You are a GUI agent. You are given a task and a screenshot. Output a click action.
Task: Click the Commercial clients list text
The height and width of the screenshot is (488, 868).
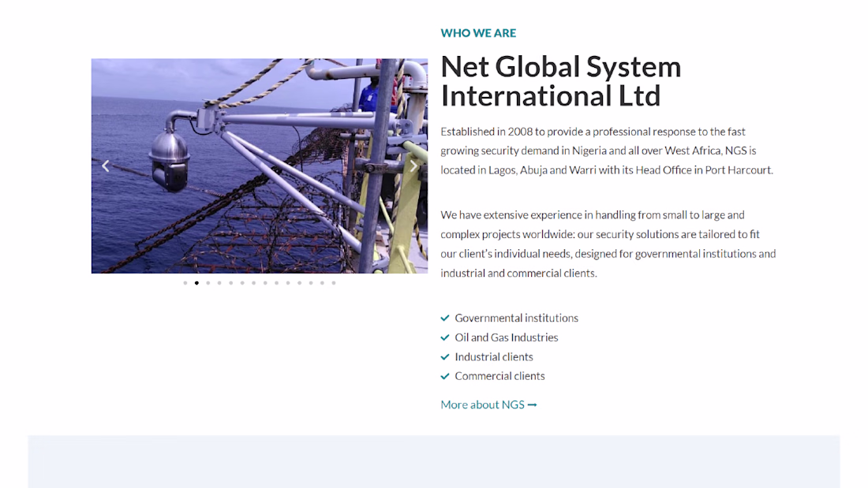click(499, 376)
